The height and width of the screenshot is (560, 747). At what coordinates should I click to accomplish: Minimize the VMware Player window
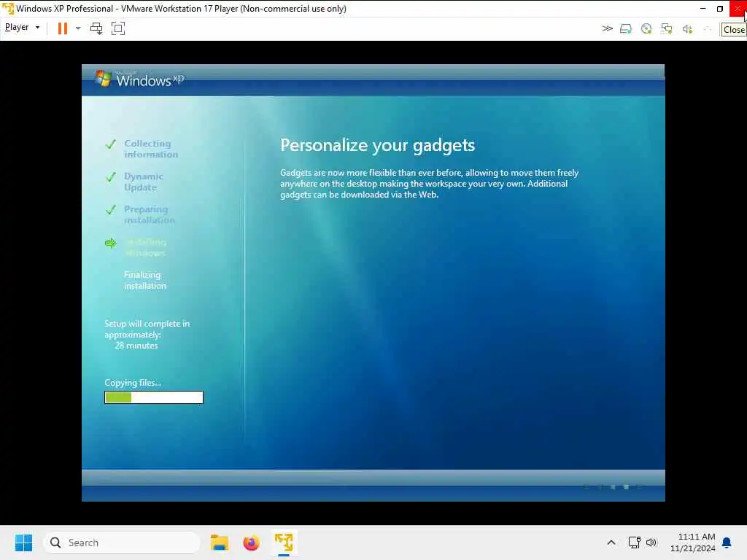(x=703, y=9)
